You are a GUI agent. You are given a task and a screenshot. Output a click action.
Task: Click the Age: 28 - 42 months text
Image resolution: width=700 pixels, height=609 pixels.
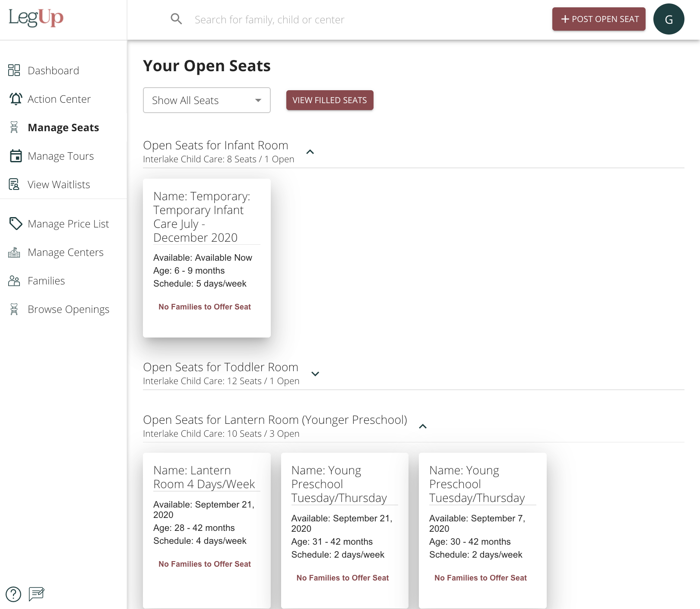(194, 528)
